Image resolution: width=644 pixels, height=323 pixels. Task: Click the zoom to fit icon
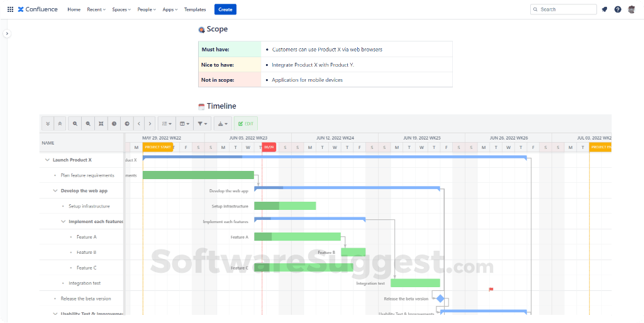pyautogui.click(x=101, y=124)
